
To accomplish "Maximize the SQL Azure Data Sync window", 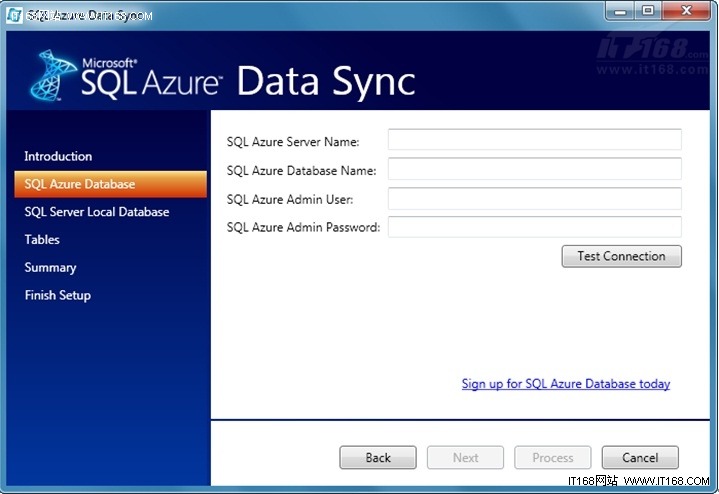I will pyautogui.click(x=648, y=11).
